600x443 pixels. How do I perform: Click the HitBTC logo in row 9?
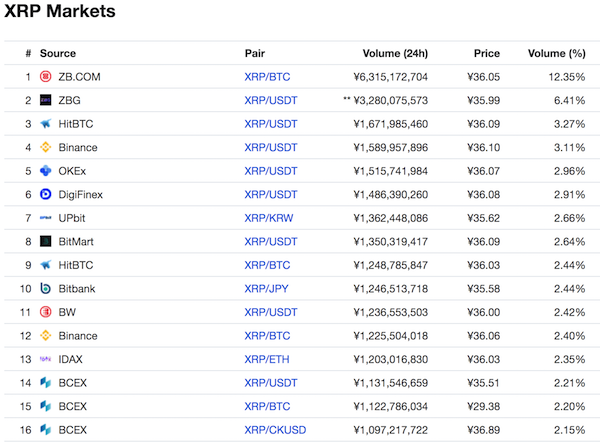click(46, 265)
